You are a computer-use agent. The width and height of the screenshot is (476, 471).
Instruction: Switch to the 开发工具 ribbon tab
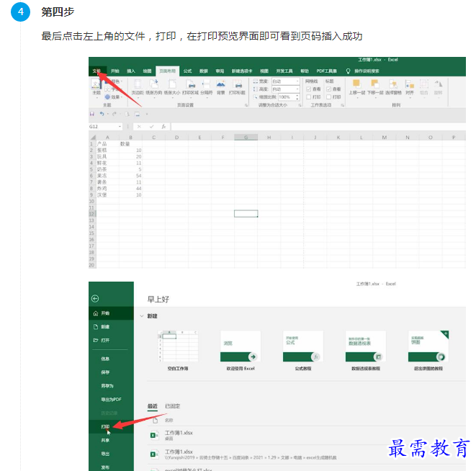coord(284,71)
